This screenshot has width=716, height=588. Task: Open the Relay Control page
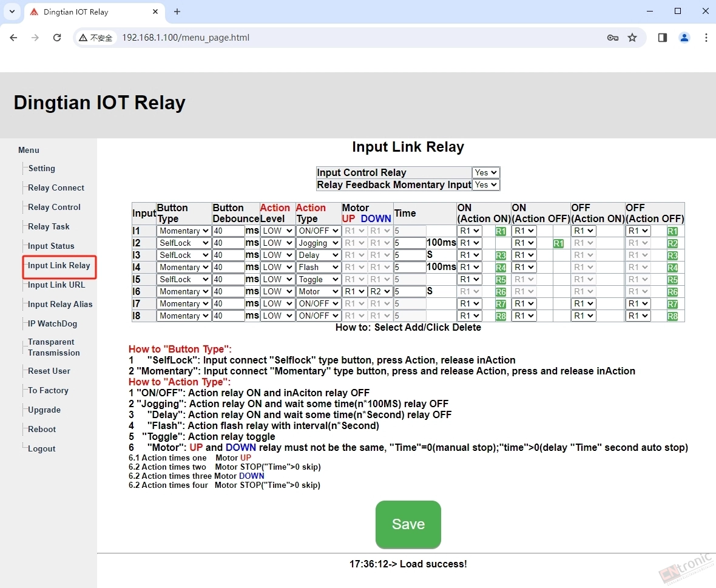click(55, 208)
